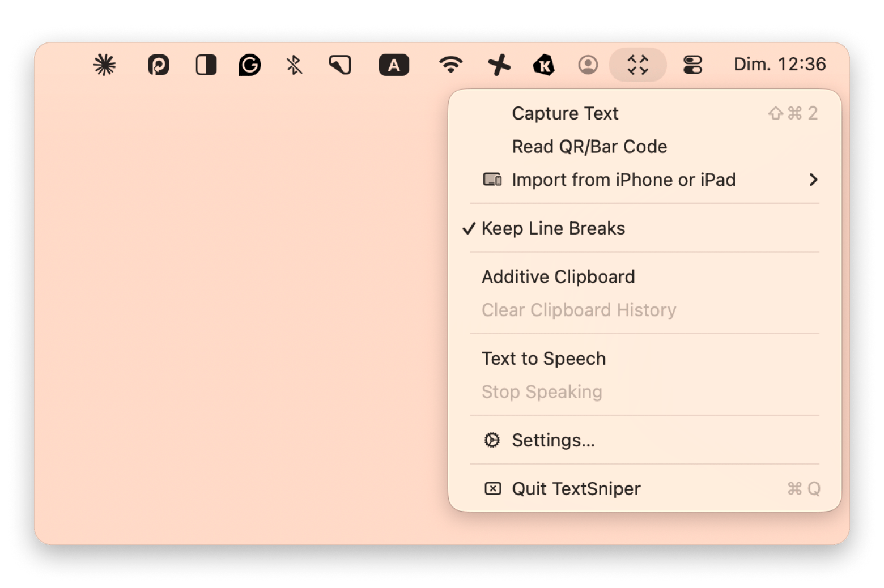Screen dimensions: 884x588
Task: Click the device icon beside Import from iPhone
Action: coord(492,180)
